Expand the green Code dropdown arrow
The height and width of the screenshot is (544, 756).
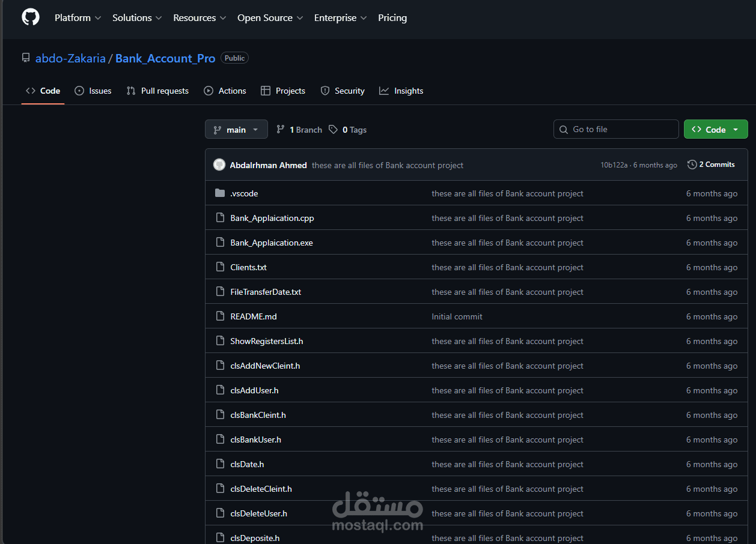pyautogui.click(x=734, y=128)
